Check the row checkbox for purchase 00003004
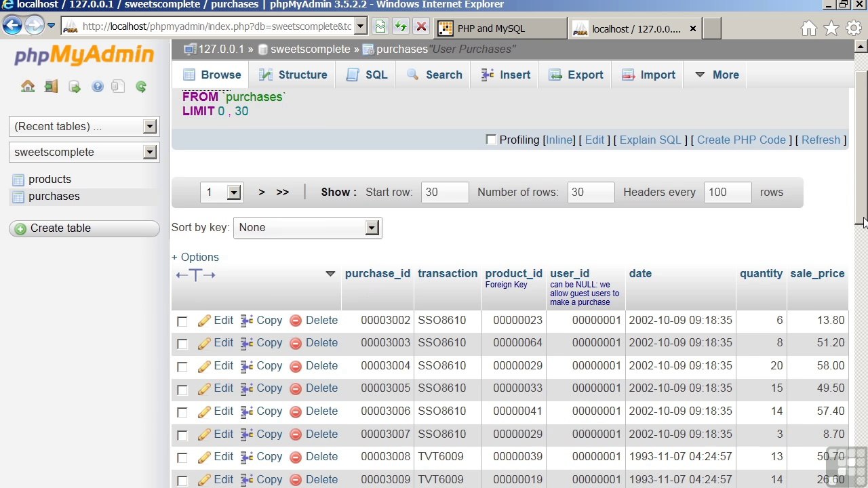The height and width of the screenshot is (488, 868). [182, 367]
